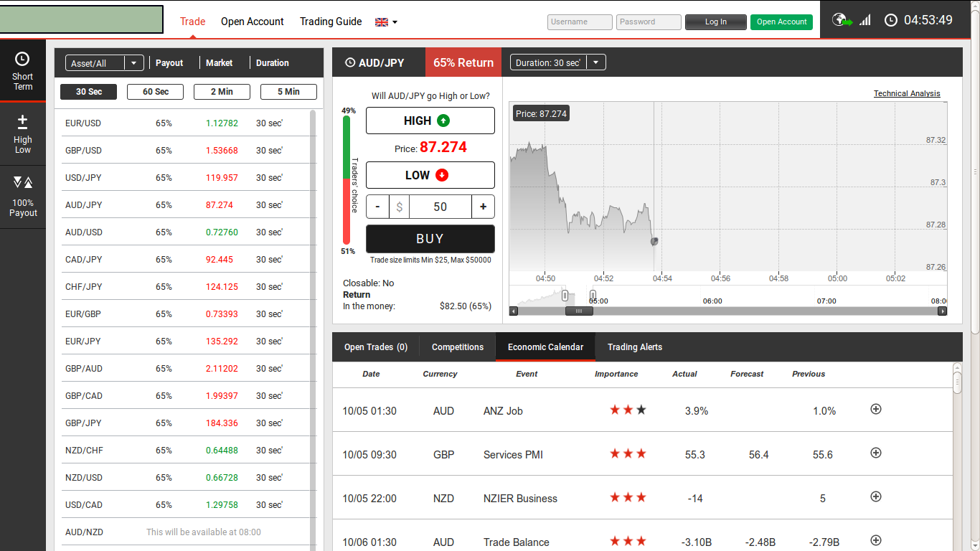Select the High Low plus-minus icon
Viewport: 980px width, 551px height.
(22, 121)
